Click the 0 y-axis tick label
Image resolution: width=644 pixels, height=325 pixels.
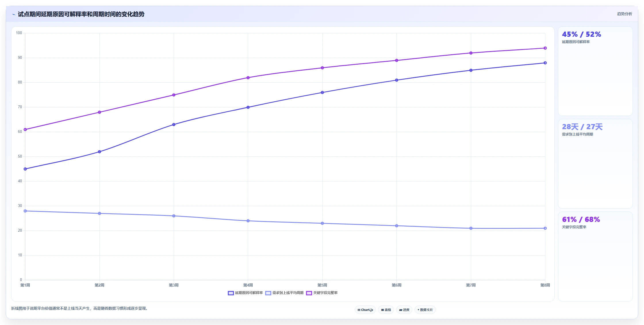[21, 280]
